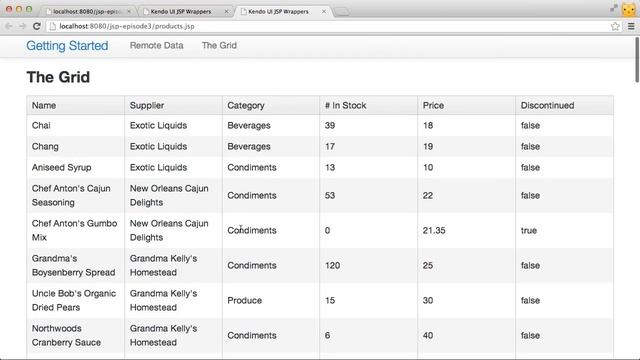Click the Aniseed Syrup cell
Image resolution: width=640 pixels, height=360 pixels.
point(76,167)
